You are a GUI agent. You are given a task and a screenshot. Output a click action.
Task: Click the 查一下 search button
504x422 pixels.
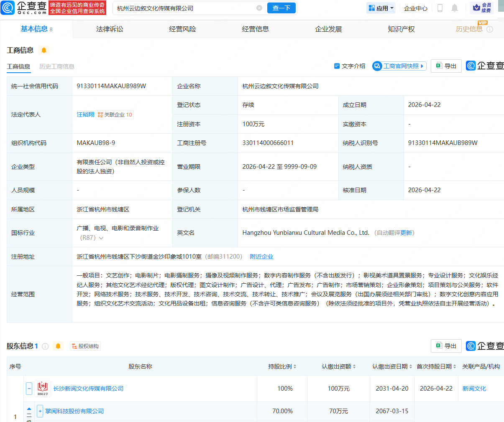(281, 8)
